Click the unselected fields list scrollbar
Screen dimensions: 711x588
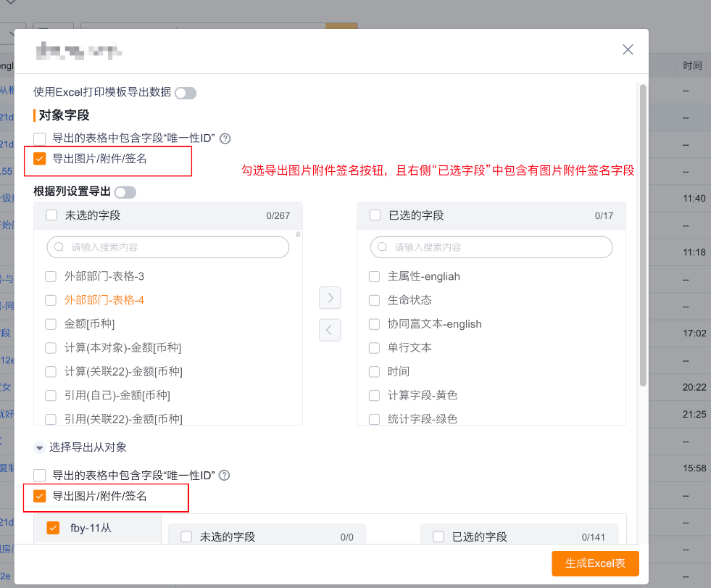point(298,235)
